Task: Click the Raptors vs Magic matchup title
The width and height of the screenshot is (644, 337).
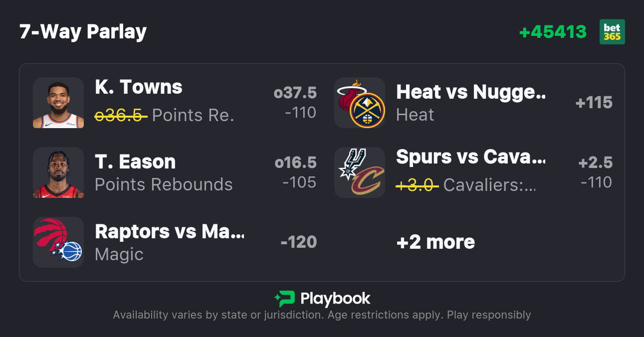Action: [x=170, y=232]
